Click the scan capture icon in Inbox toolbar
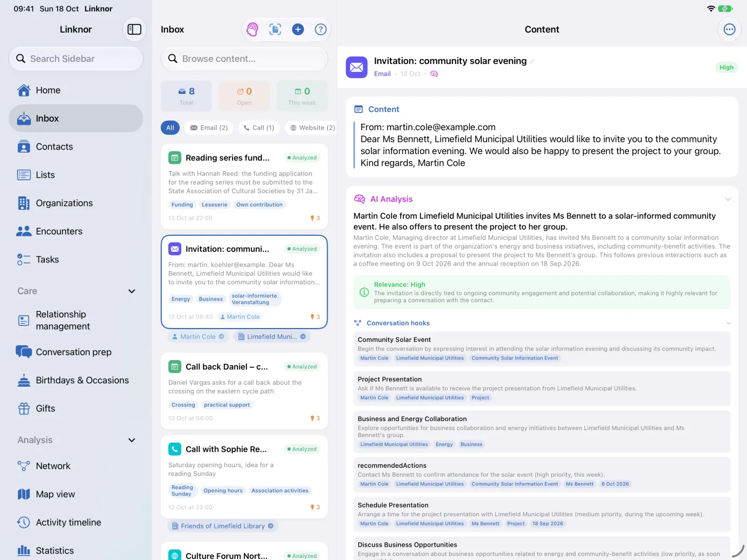Viewport: 747px width, 560px height. point(275,29)
